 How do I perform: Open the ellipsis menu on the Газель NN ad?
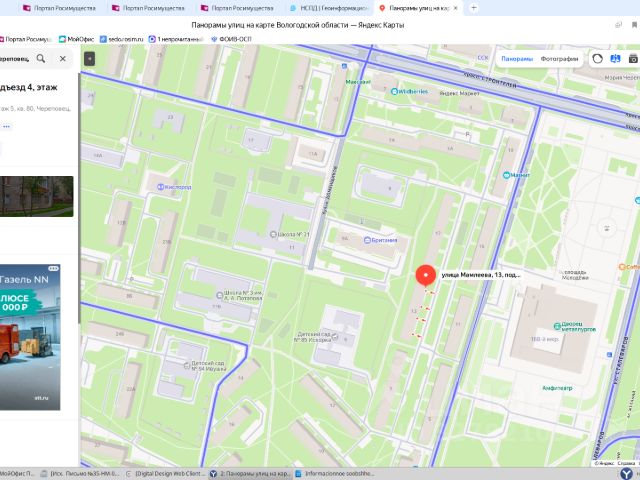pyautogui.click(x=53, y=268)
